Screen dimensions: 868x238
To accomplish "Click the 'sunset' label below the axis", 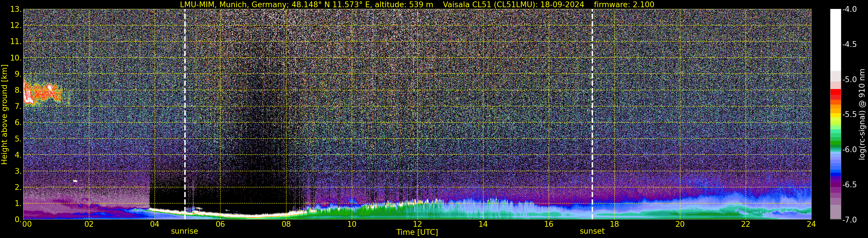I will [x=592, y=231].
